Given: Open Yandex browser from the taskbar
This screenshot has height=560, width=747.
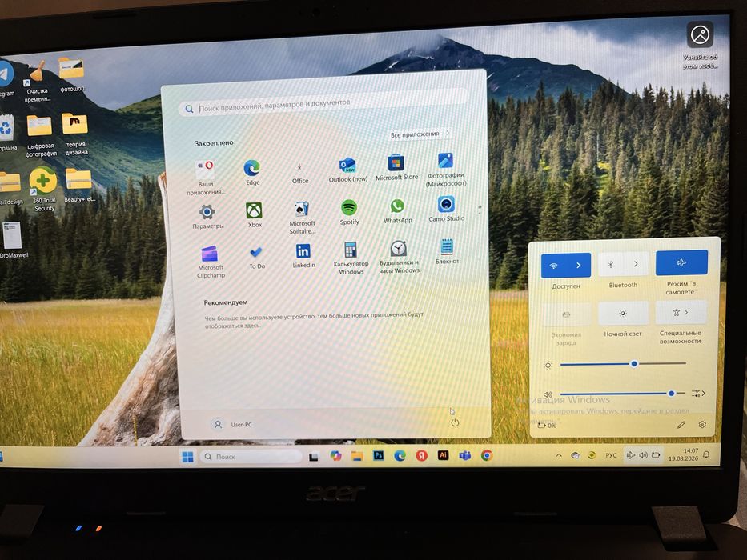Looking at the screenshot, I should point(421,455).
